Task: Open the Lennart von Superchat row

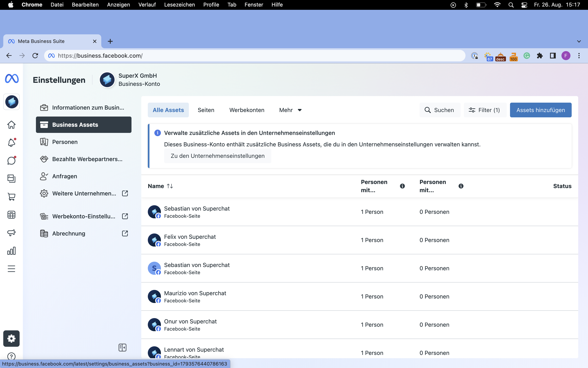Action: 360,349
